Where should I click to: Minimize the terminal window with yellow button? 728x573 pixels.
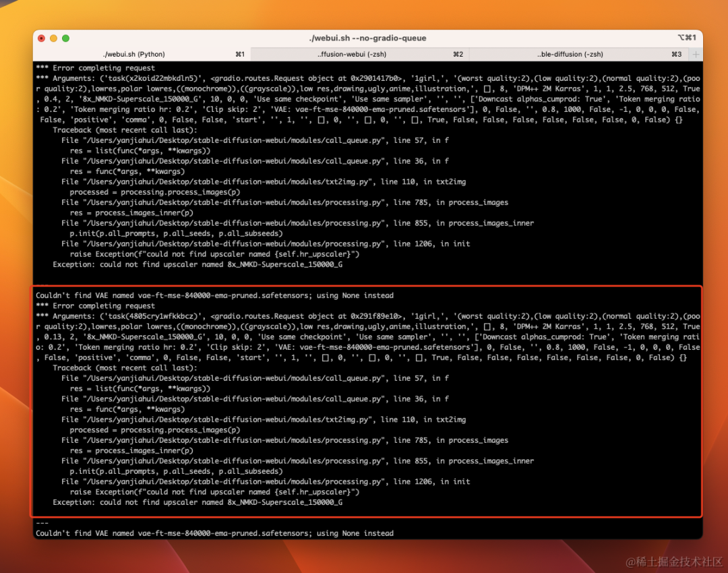(x=53, y=38)
